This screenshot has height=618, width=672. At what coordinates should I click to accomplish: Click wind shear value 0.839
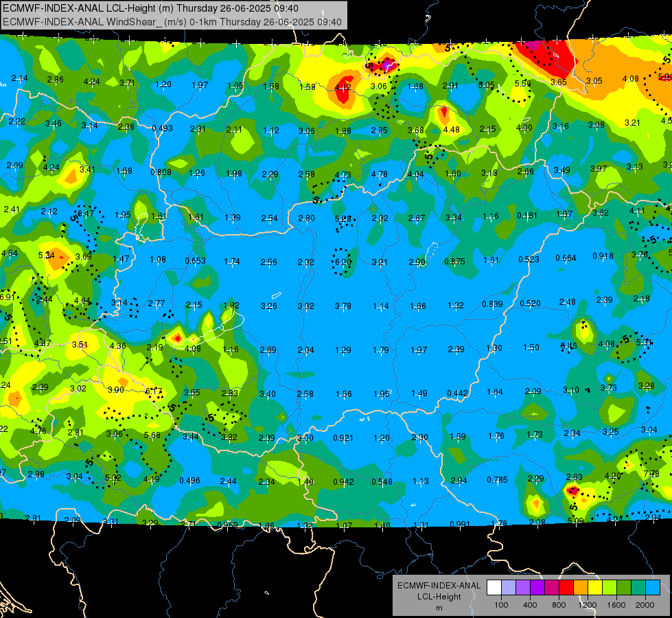tap(492, 304)
